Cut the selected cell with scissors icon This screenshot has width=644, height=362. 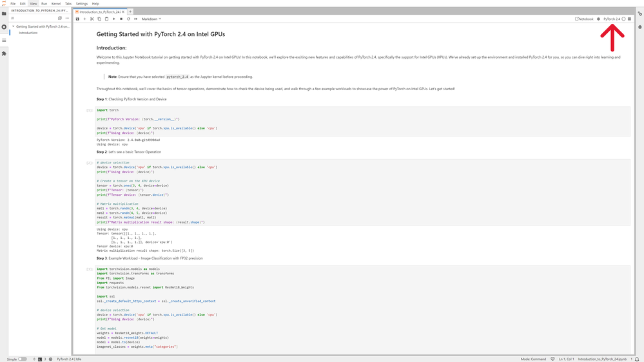(x=92, y=19)
